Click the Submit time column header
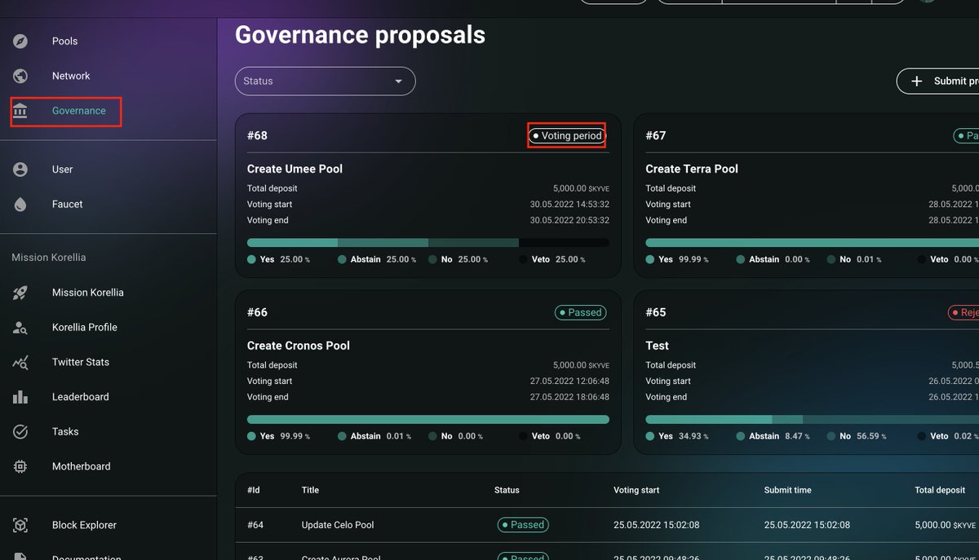The width and height of the screenshot is (979, 560). (x=787, y=490)
